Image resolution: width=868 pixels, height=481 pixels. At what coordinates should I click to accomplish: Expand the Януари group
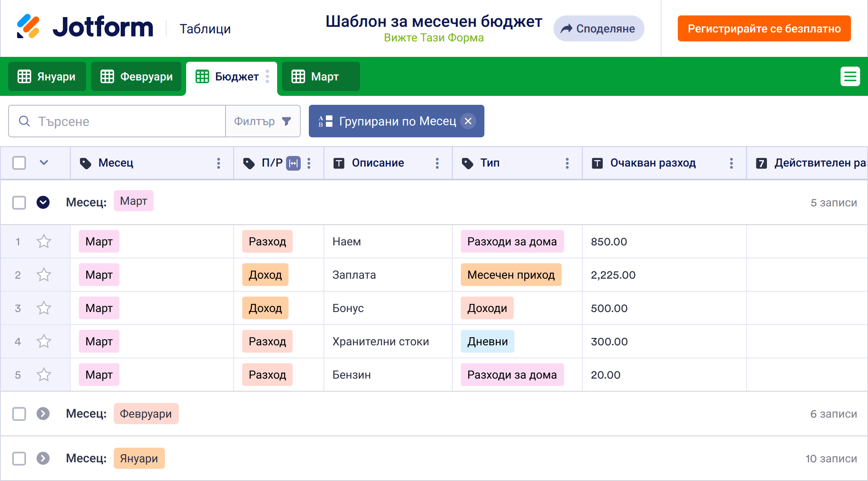coord(43,459)
